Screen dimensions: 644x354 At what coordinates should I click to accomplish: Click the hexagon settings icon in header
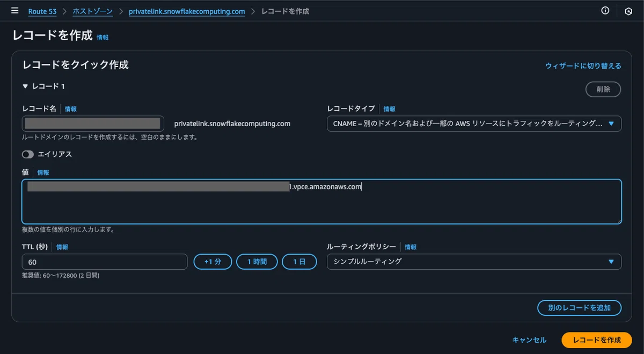tap(628, 11)
